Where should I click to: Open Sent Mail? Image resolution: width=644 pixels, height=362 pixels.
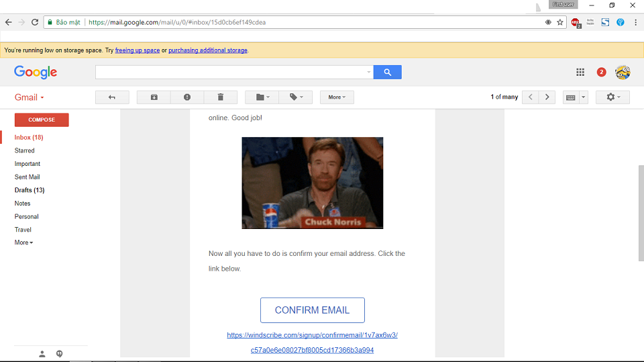pyautogui.click(x=27, y=177)
